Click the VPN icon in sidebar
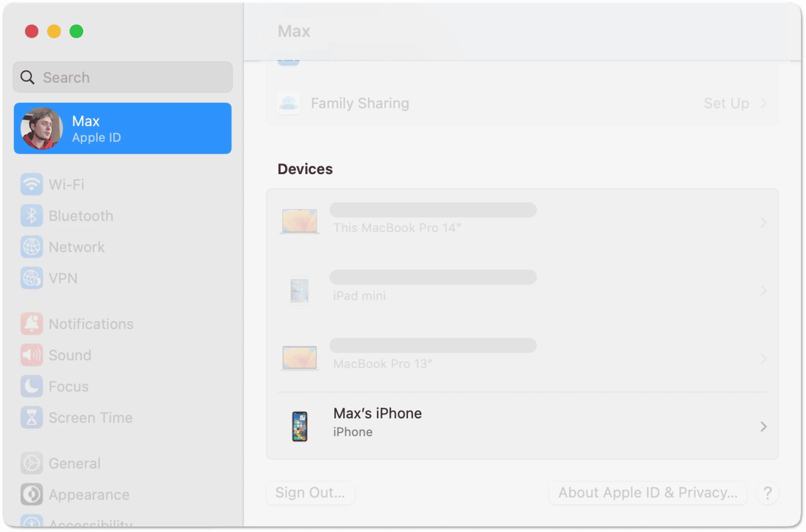Screen dimensions: 806x532 (x=32, y=278)
